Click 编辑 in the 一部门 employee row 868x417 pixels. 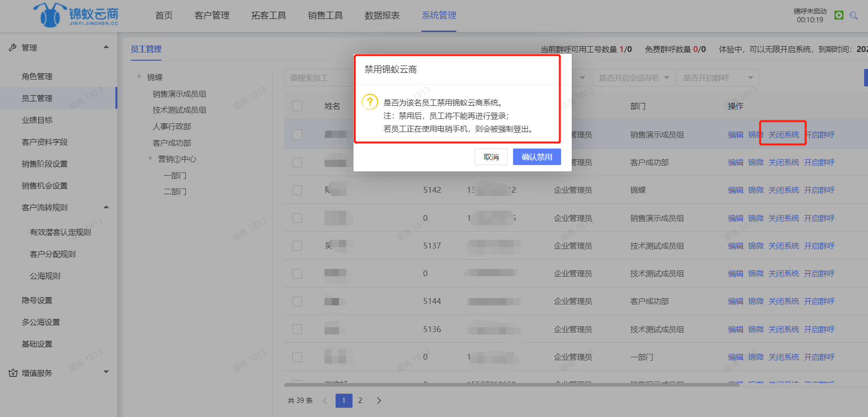[x=736, y=357]
